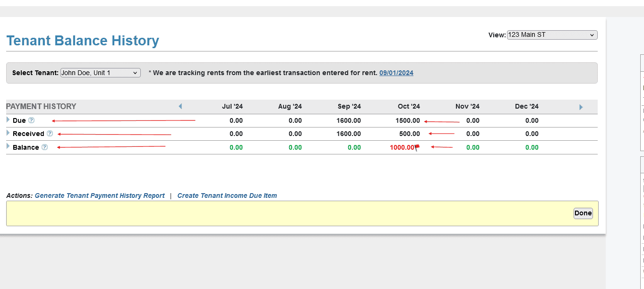
Task: Expand the Balance row triangle
Action: click(x=8, y=147)
